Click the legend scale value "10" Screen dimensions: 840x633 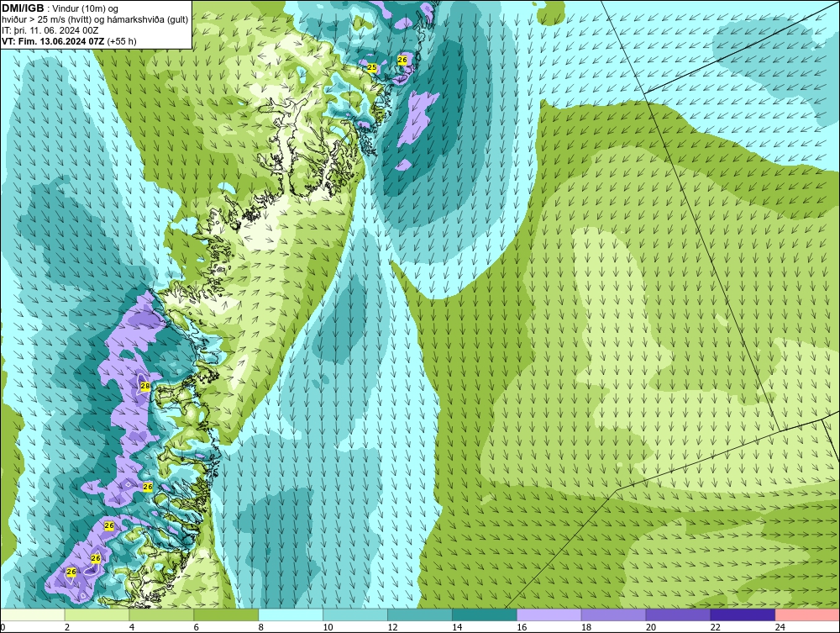(328, 627)
